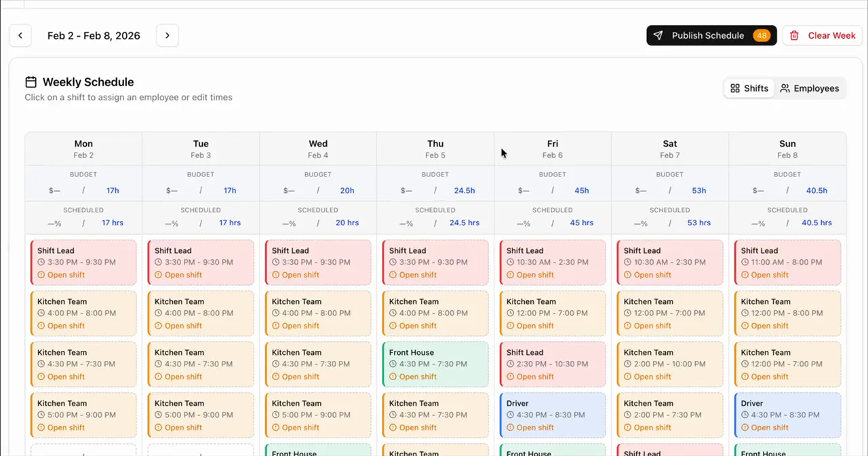Open Saturday's Shift Lead 10:30 AM shift
Viewport: 868px width, 456px height.
click(670, 263)
